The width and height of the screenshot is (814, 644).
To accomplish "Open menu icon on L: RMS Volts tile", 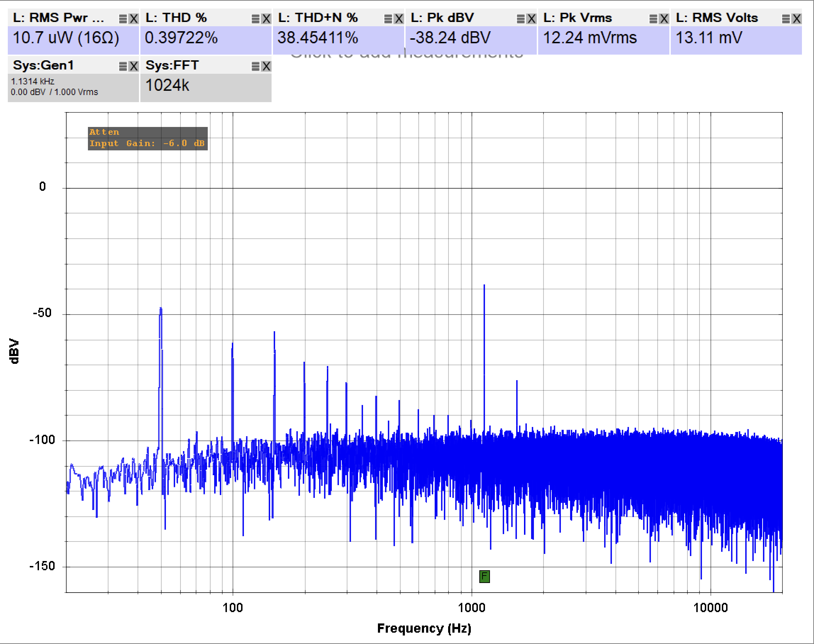I will (786, 18).
